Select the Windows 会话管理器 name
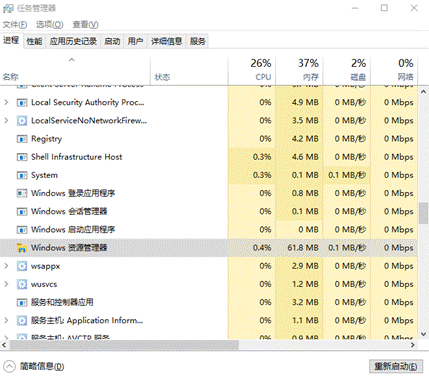The image size is (429, 381). tap(69, 211)
